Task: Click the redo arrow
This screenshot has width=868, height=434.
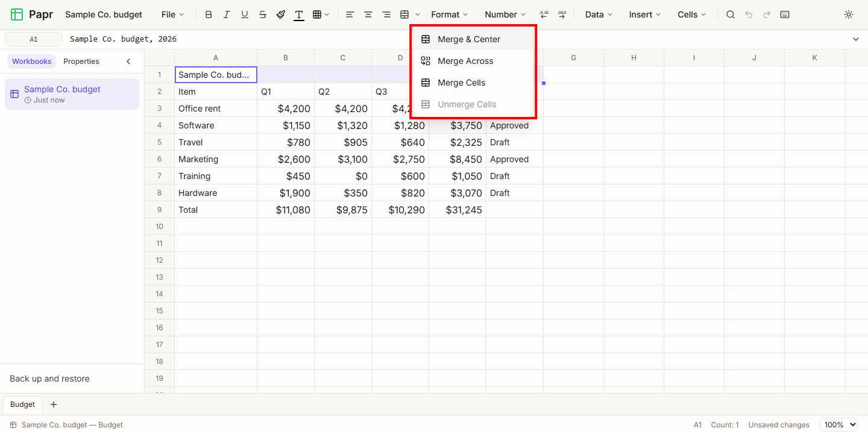Action: [767, 14]
